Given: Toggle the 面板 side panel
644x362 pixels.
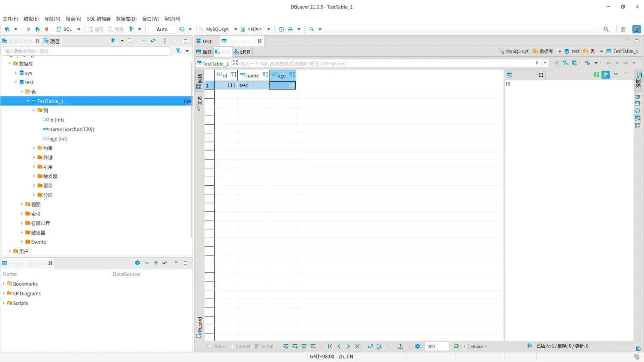Looking at the screenshot, I should (x=638, y=80).
